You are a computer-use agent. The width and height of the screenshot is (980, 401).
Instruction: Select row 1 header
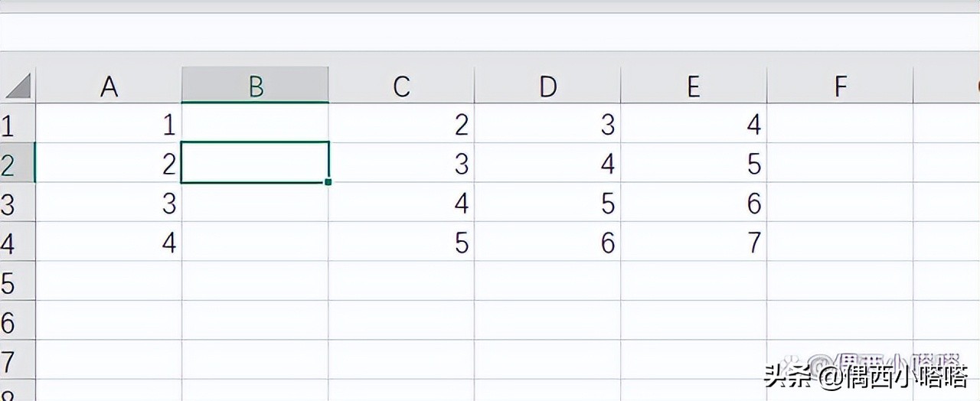point(9,124)
